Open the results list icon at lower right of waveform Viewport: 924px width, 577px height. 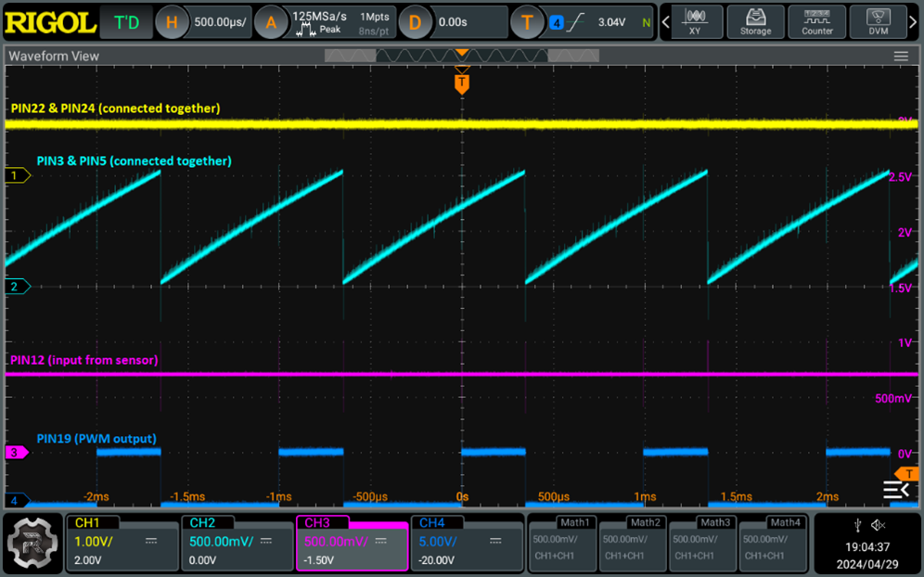895,490
